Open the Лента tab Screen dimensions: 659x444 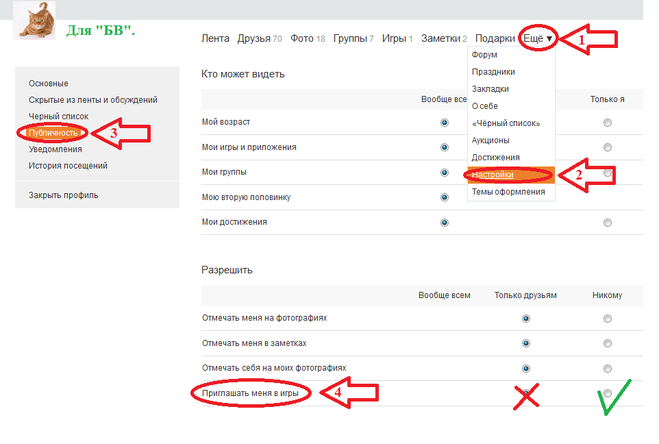215,38
